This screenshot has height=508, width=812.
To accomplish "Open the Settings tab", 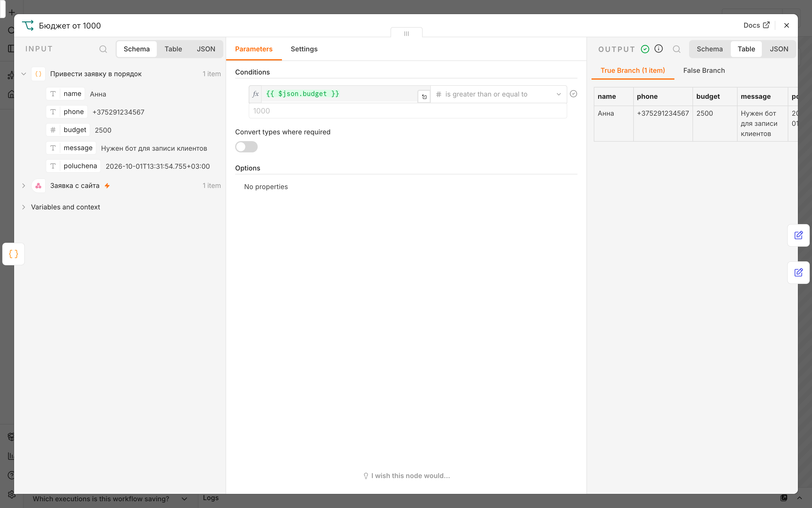I will point(304,49).
